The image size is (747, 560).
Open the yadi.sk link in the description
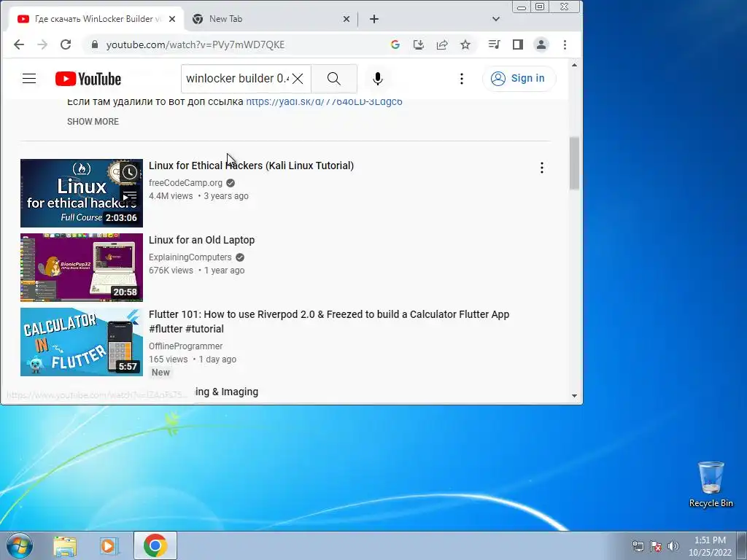point(324,101)
